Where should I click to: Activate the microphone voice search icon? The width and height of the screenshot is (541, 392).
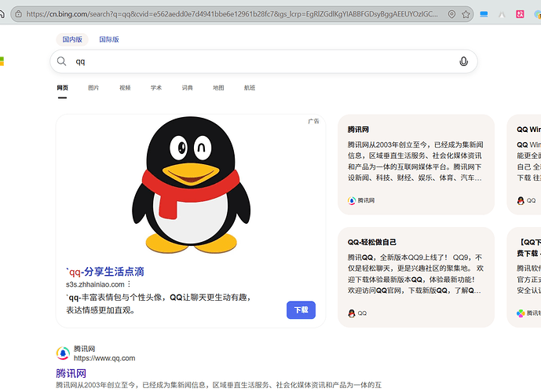464,61
